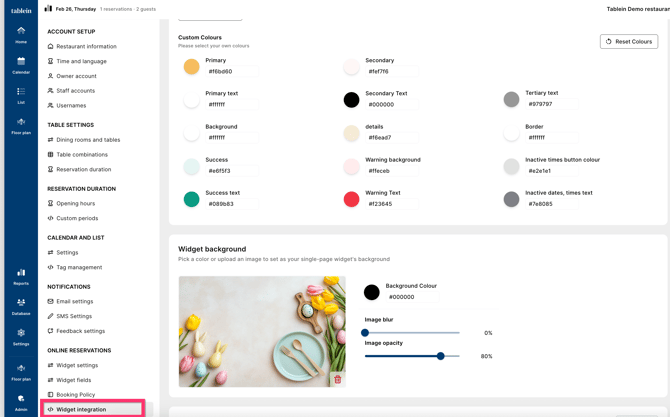Click the Image blur slider handle
670x417 pixels.
[365, 333]
